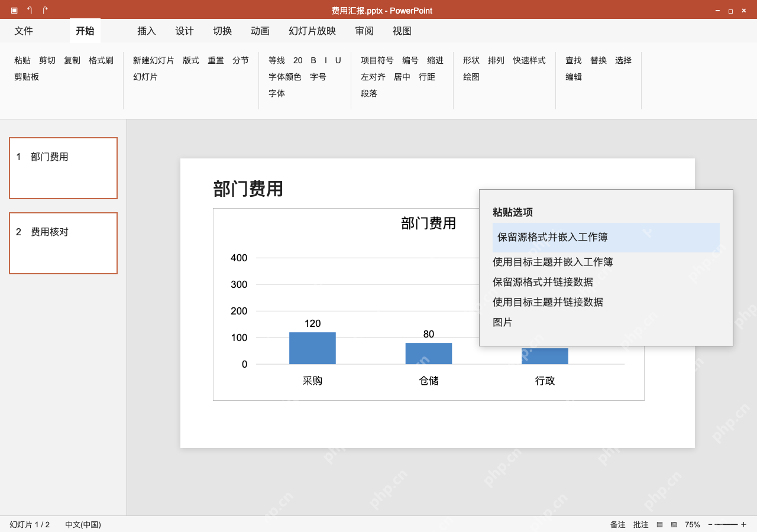Choose 保留源格式并嵌入工作簿 paste option

[x=606, y=238]
